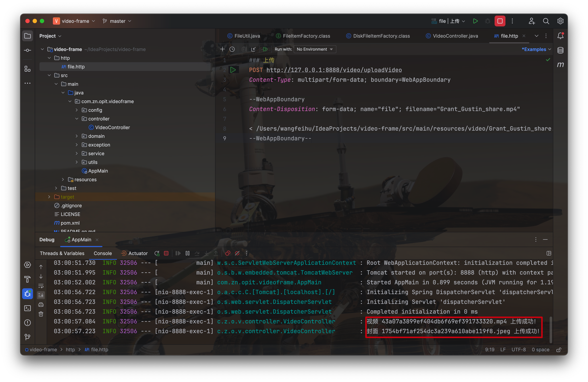Viewport: 588px width, 382px height.
Task: Click the green checkmark status icon
Action: point(548,60)
